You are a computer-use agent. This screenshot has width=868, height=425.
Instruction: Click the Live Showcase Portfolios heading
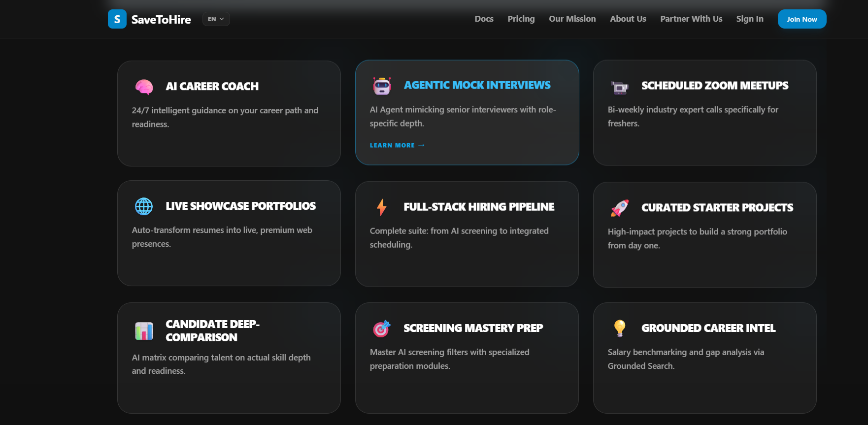241,206
